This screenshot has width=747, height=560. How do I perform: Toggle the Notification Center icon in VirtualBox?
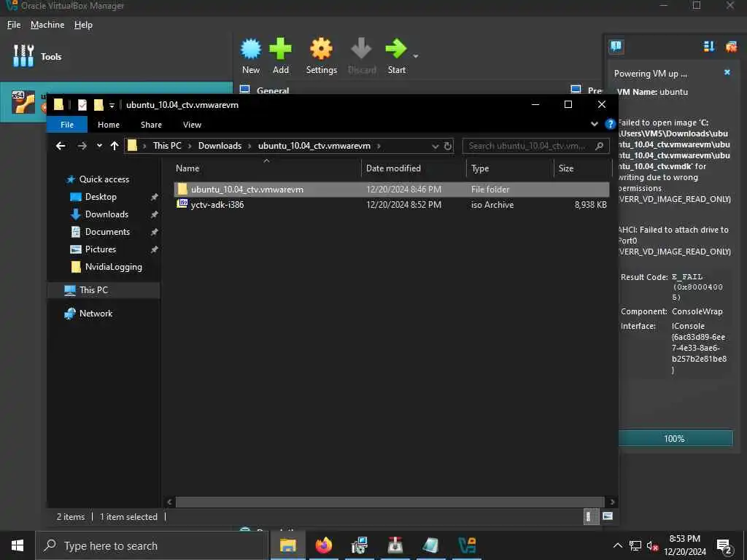coord(616,46)
